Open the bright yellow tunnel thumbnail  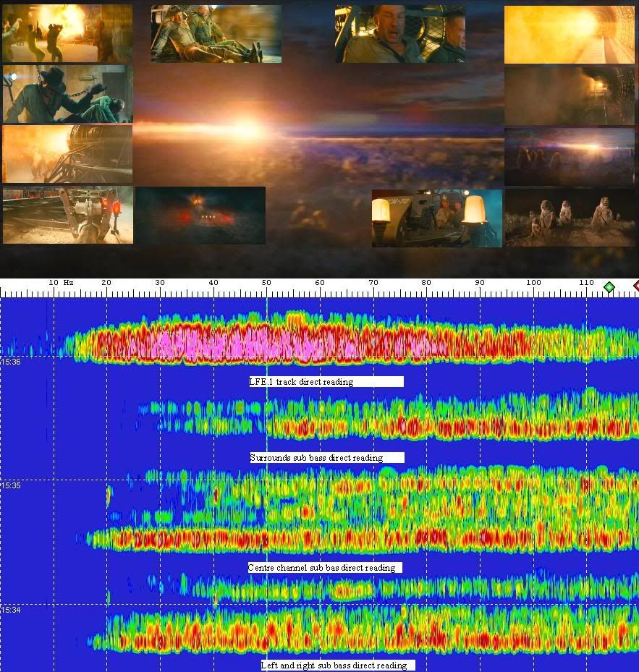tap(569, 35)
